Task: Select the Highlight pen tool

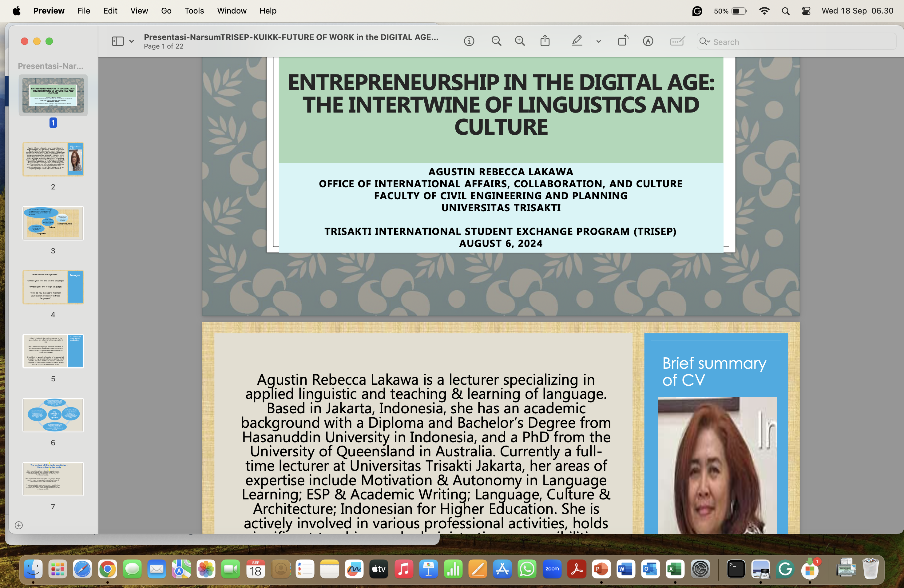Action: click(577, 41)
